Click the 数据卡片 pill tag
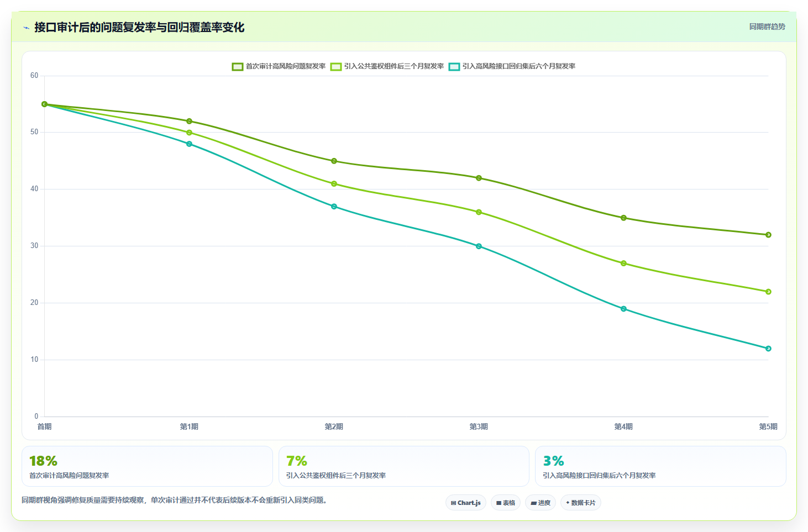Screen dimensions: 808x532 click(581, 503)
